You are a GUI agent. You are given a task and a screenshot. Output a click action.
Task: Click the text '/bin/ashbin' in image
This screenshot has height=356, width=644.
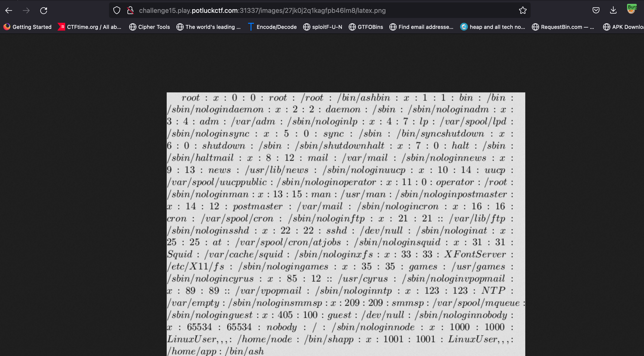[363, 97]
